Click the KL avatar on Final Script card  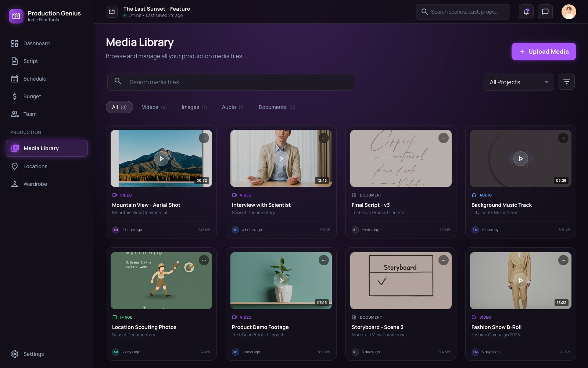tap(355, 230)
